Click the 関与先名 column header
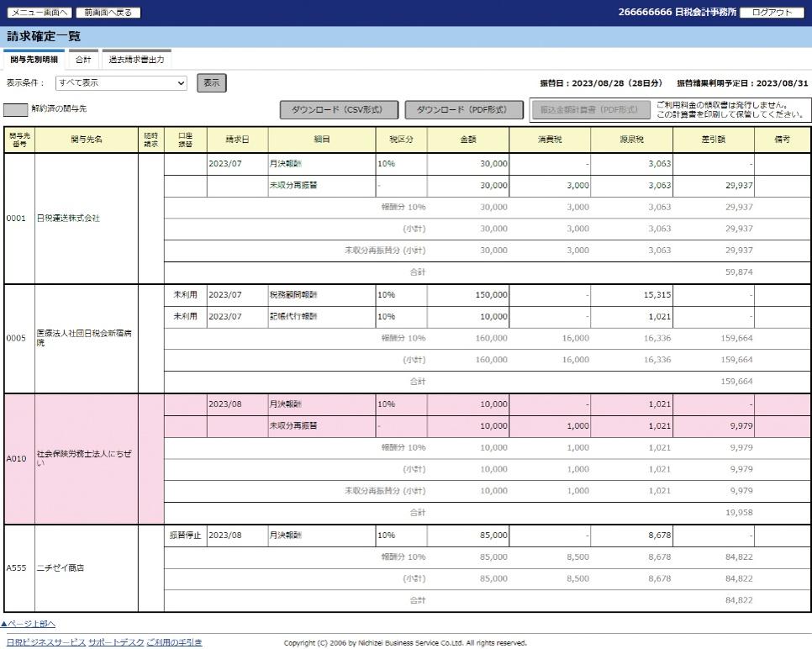 point(87,140)
